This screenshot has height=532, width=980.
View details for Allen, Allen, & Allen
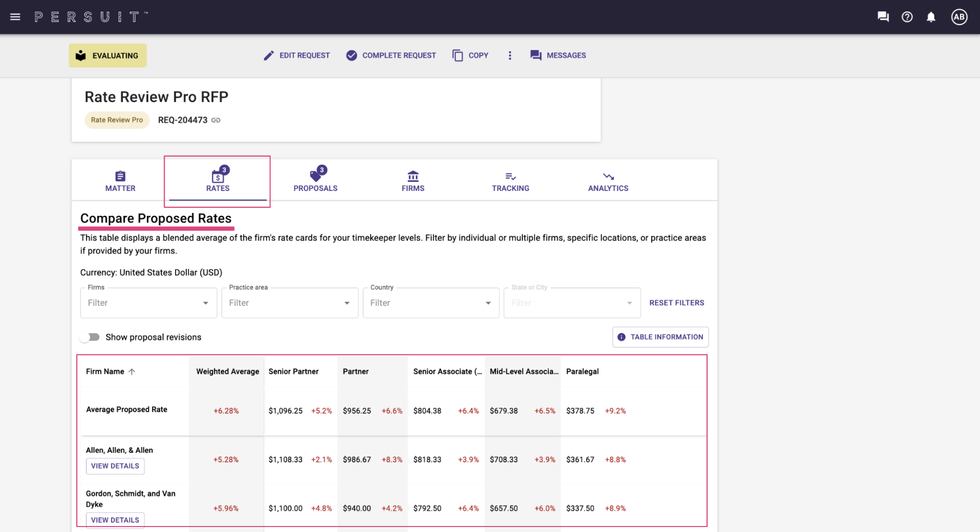pyautogui.click(x=115, y=466)
